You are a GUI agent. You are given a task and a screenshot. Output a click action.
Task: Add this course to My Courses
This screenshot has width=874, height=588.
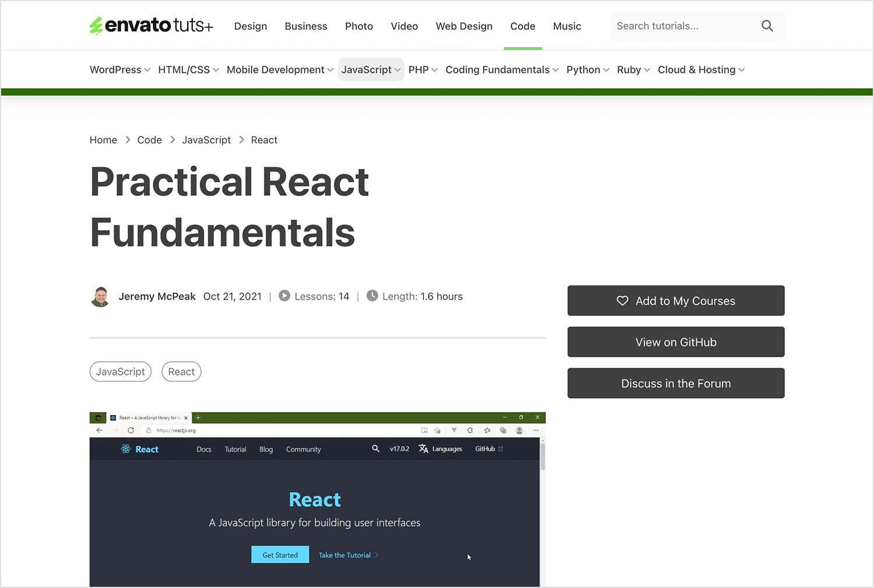pyautogui.click(x=676, y=301)
